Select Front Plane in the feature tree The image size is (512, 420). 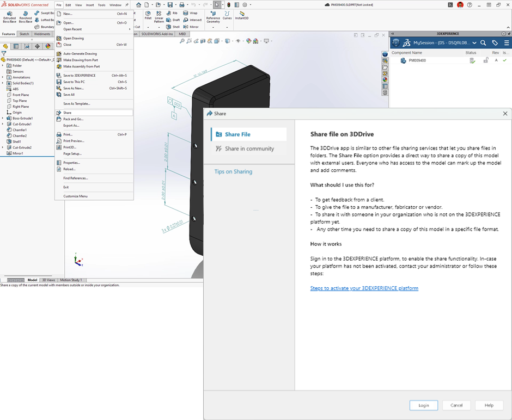click(x=21, y=95)
